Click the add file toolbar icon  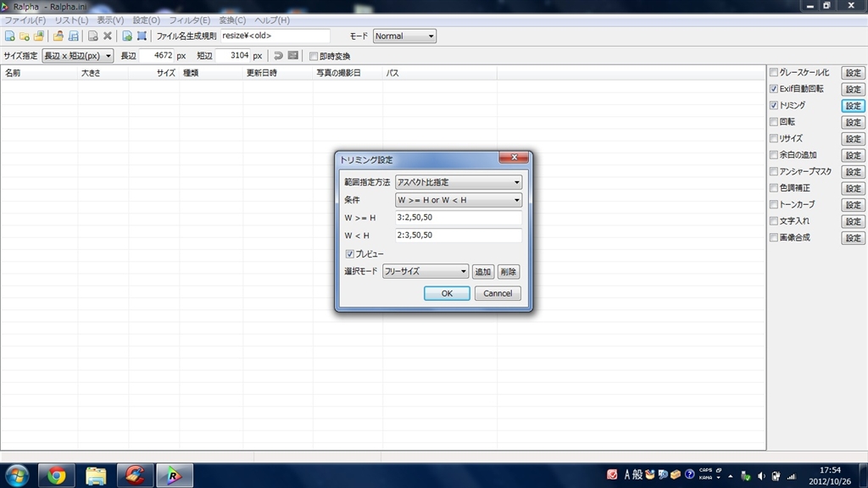point(10,36)
